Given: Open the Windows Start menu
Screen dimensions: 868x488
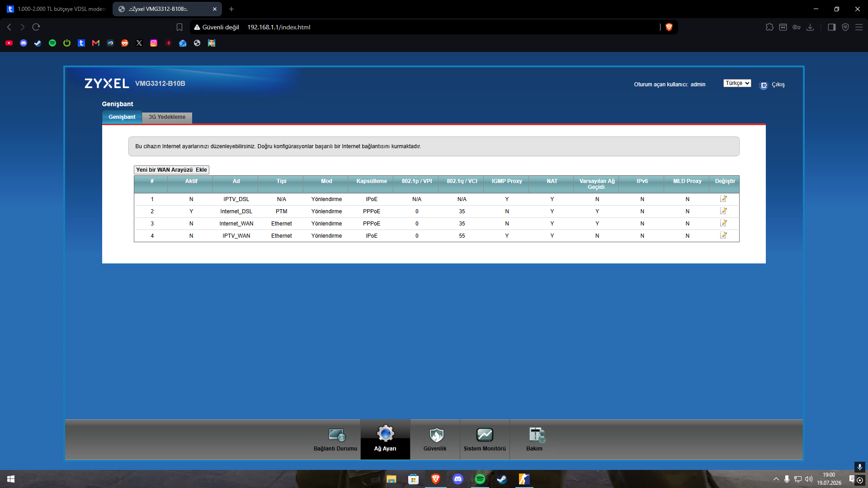Looking at the screenshot, I should click(x=11, y=479).
